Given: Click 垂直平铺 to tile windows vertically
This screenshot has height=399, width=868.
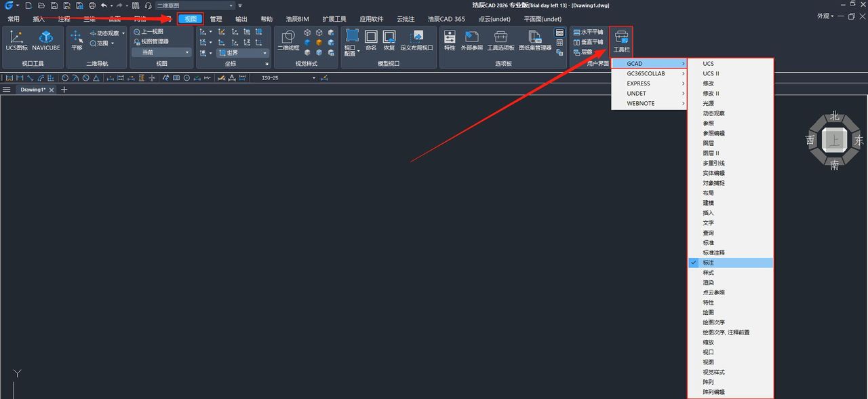Looking at the screenshot, I should [588, 41].
